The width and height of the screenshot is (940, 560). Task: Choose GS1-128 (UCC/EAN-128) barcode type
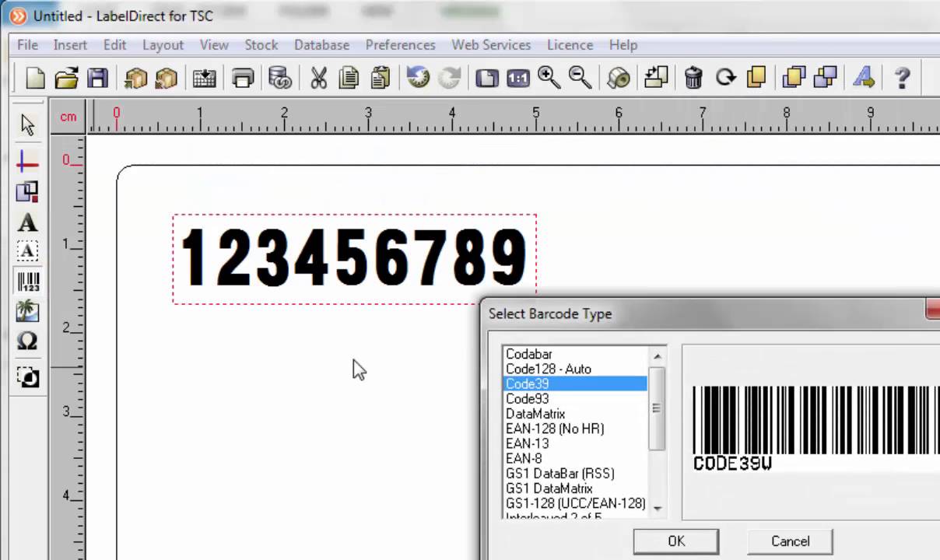575,503
